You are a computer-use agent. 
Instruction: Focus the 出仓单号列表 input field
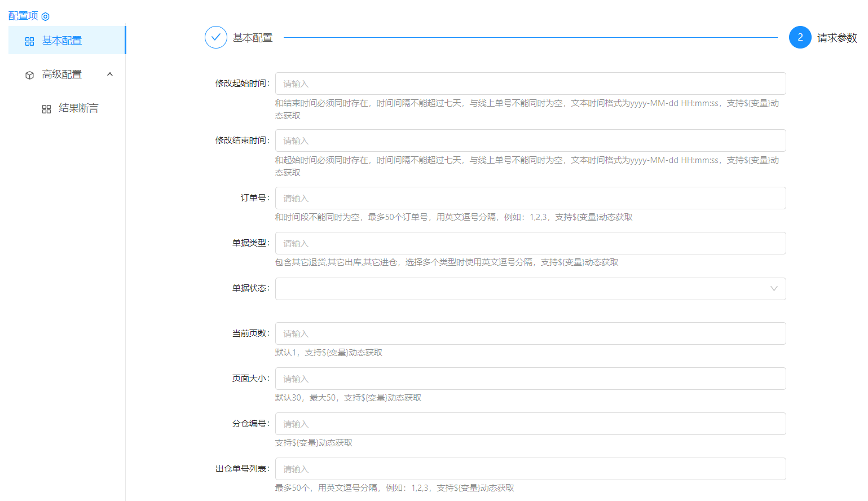pyautogui.click(x=530, y=469)
